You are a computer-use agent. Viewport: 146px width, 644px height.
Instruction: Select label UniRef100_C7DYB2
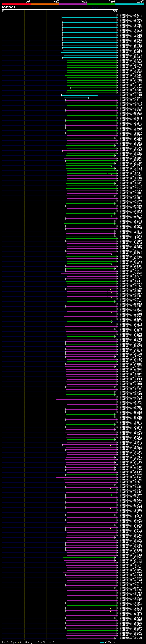click(131, 37)
